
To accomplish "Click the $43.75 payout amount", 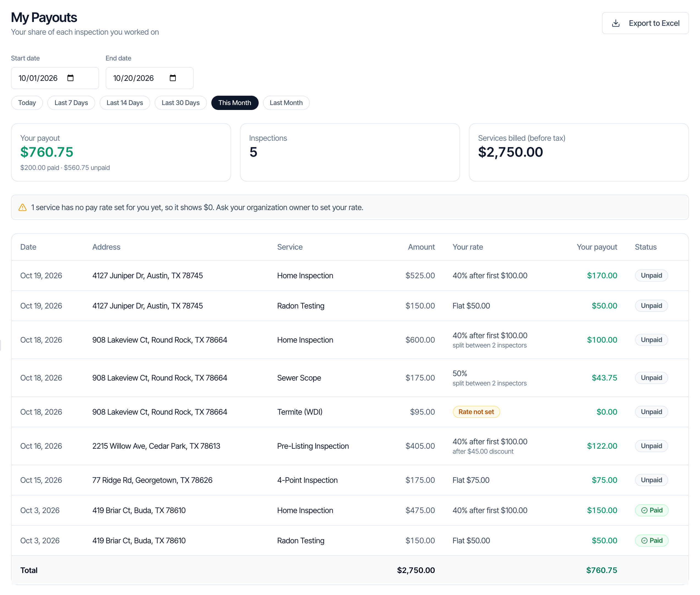I will point(604,378).
